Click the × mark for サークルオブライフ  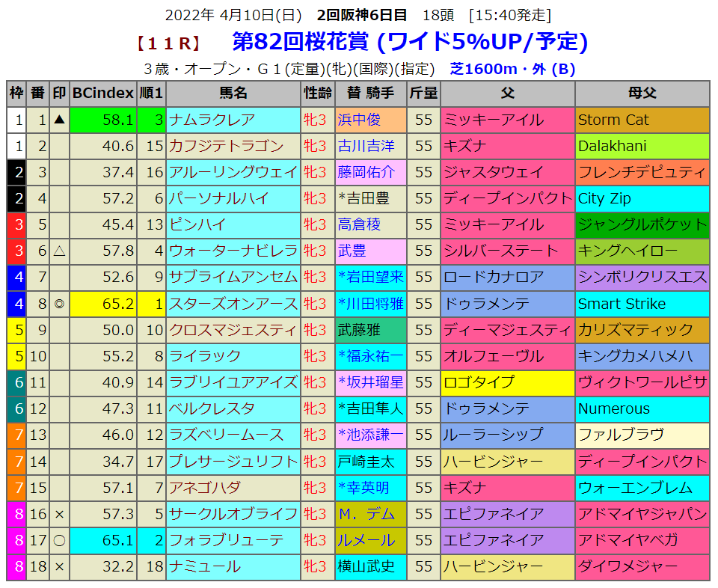(59, 514)
